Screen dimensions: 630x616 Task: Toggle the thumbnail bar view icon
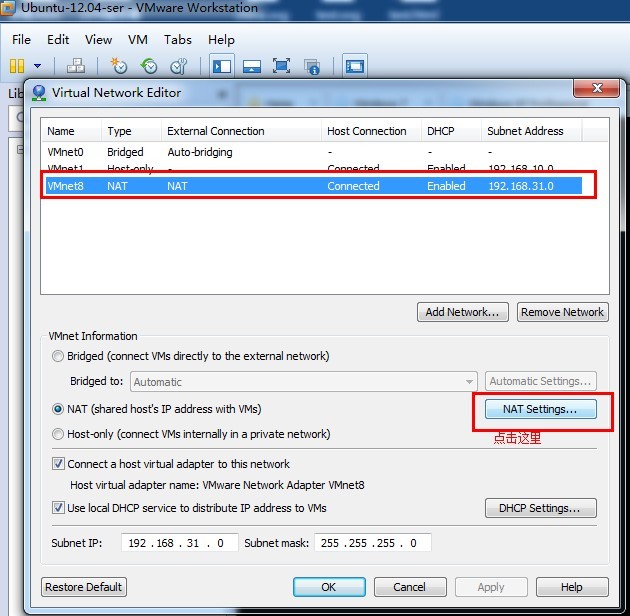pyautogui.click(x=252, y=66)
